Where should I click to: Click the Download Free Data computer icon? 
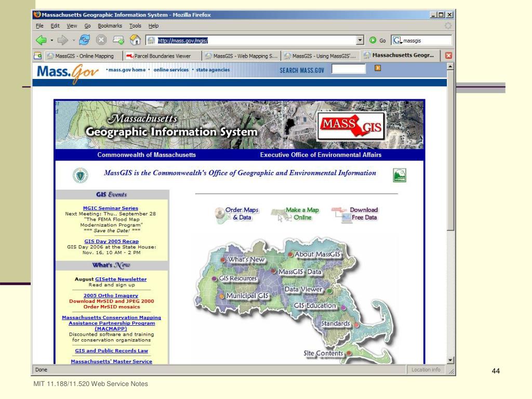[x=341, y=215]
